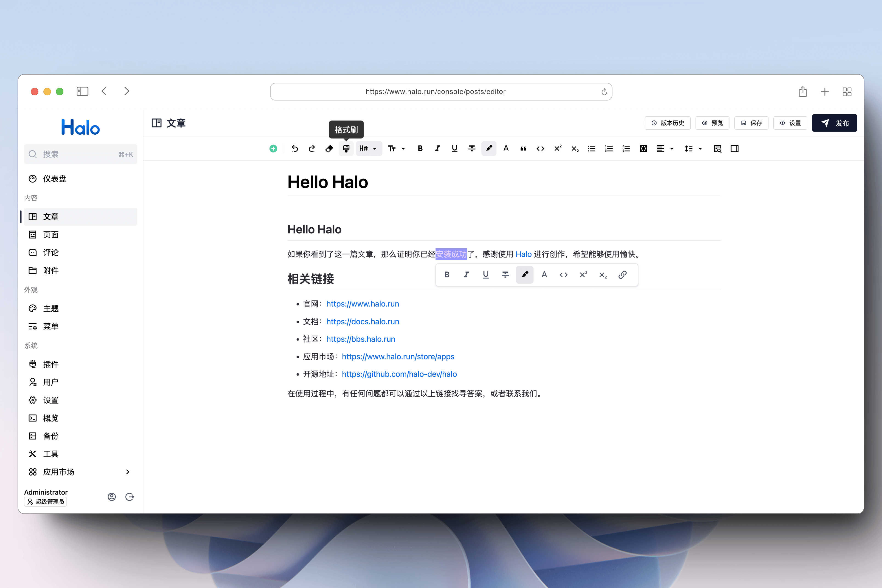Click the 预览 preview button
Image resolution: width=882 pixels, height=588 pixels.
712,123
